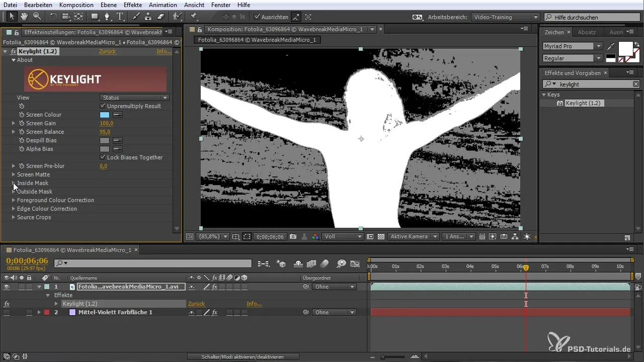
Task: Open the Ebene menu
Action: (x=108, y=5)
